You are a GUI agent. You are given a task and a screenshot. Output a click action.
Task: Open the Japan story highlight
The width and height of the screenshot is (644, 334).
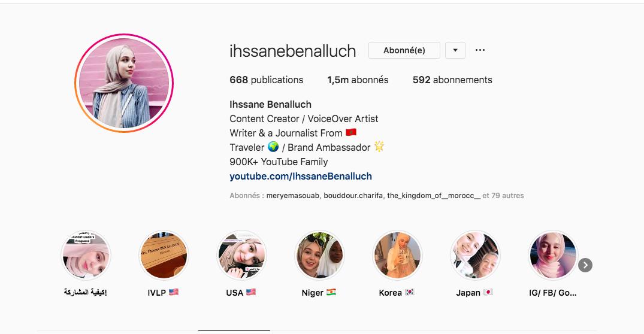point(475,255)
